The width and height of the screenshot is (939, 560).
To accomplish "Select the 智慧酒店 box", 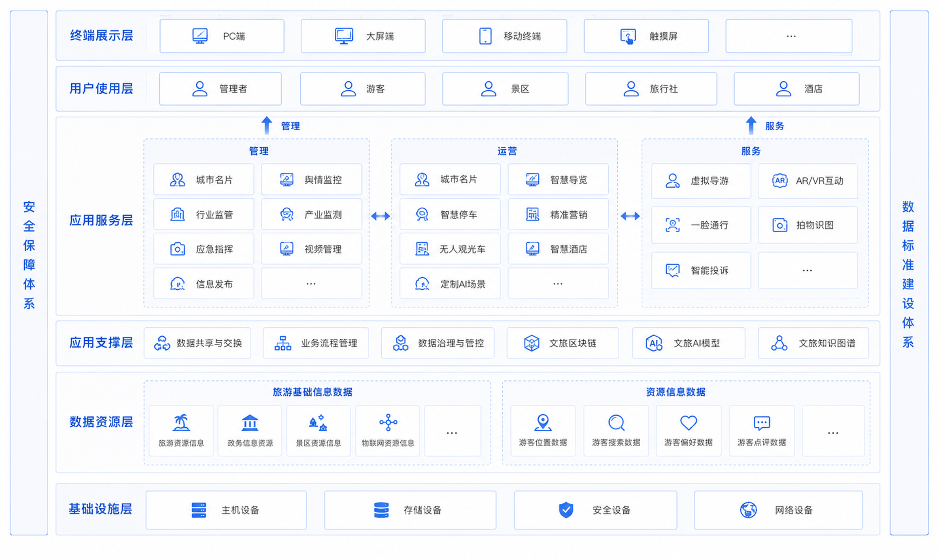I will (558, 249).
